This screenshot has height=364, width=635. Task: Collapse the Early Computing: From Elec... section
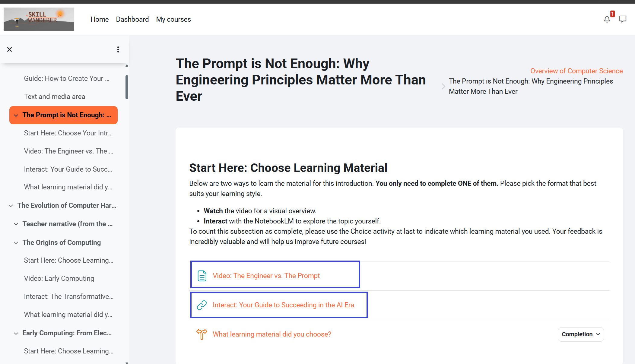[x=16, y=333]
